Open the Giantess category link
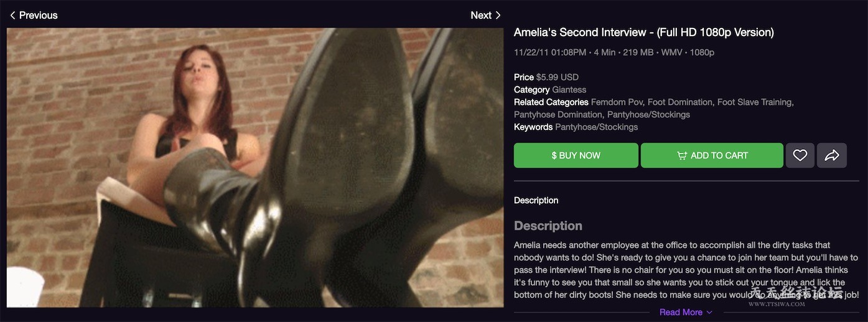 pos(569,90)
